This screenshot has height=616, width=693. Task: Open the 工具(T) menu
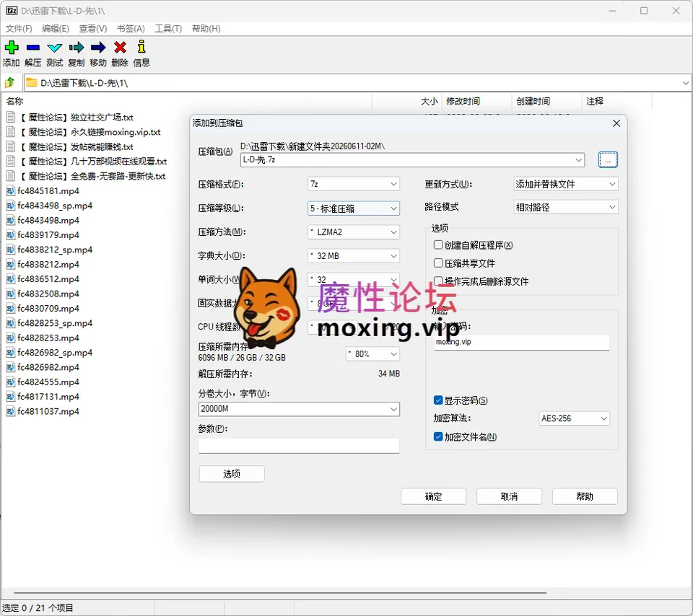click(x=168, y=29)
